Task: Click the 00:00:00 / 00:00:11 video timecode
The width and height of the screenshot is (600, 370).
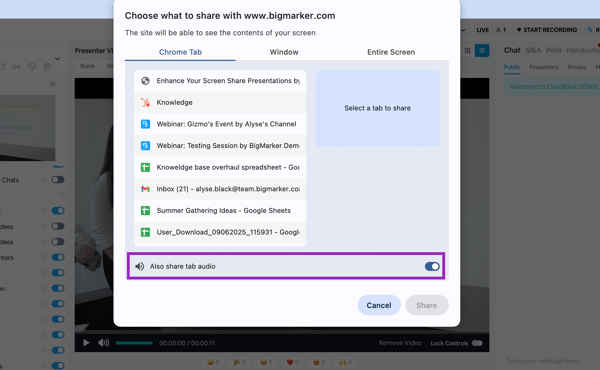Action: click(187, 343)
